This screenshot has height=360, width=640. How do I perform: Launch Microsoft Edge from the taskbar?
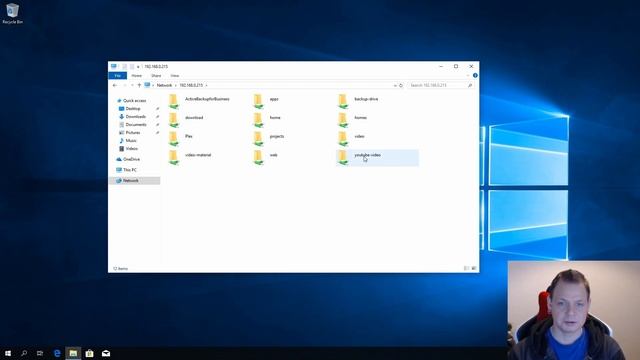click(57, 353)
